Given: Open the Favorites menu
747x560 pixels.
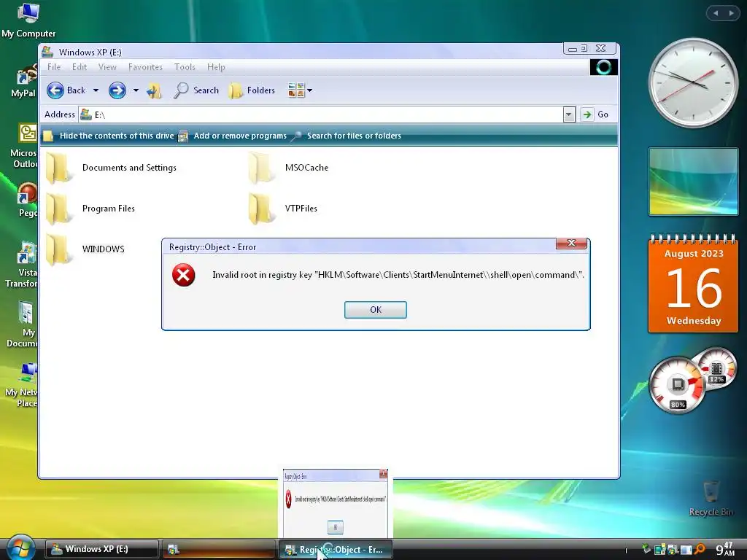Looking at the screenshot, I should 145,66.
